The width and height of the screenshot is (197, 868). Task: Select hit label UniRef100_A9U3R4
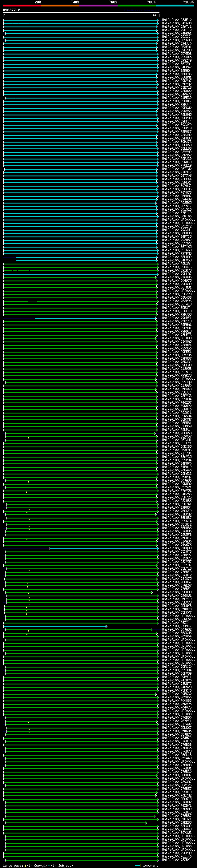pos(176,264)
